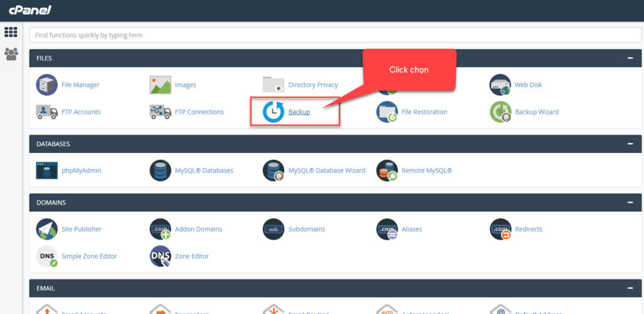
Task: Click the Simple Zone Editor link
Action: coord(89,256)
